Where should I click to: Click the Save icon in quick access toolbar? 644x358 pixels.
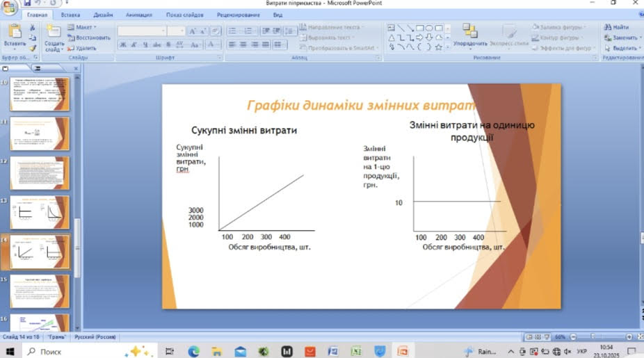click(x=27, y=3)
